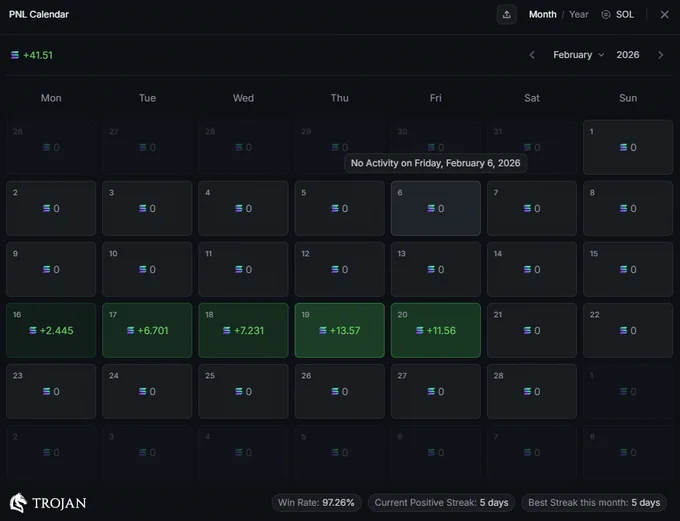Screen dimensions: 680x521
Task: Click the SOL icon in February 18 cell
Action: point(226,331)
